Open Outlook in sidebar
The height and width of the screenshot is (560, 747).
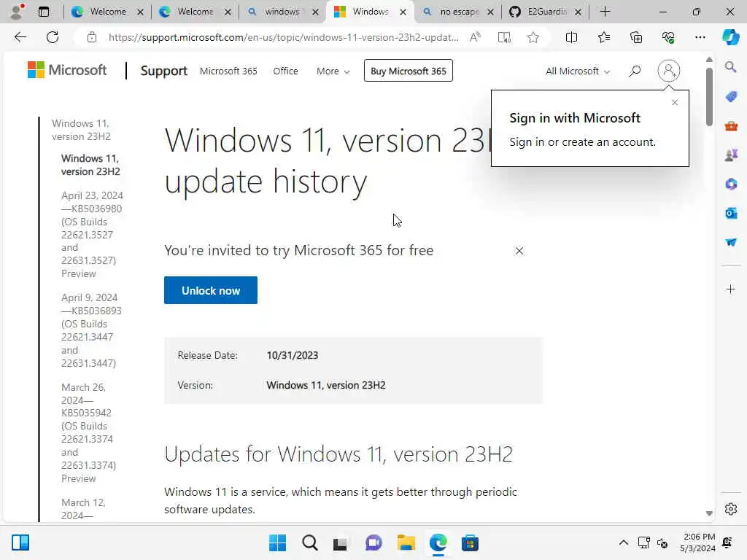(x=731, y=214)
